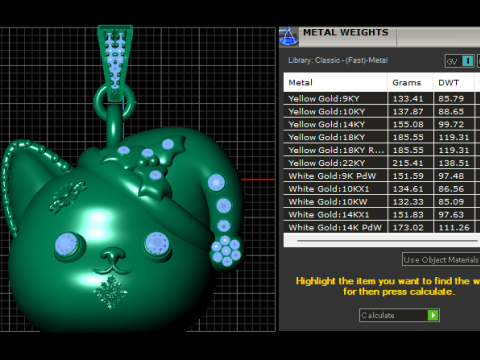This screenshot has height=360, width=480.
Task: Select the Yellow Gold:18KY R... row
Action: coord(382,150)
